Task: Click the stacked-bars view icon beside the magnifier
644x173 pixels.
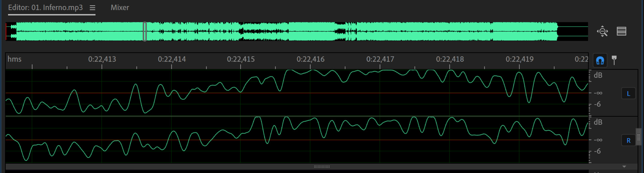Action: point(621,31)
